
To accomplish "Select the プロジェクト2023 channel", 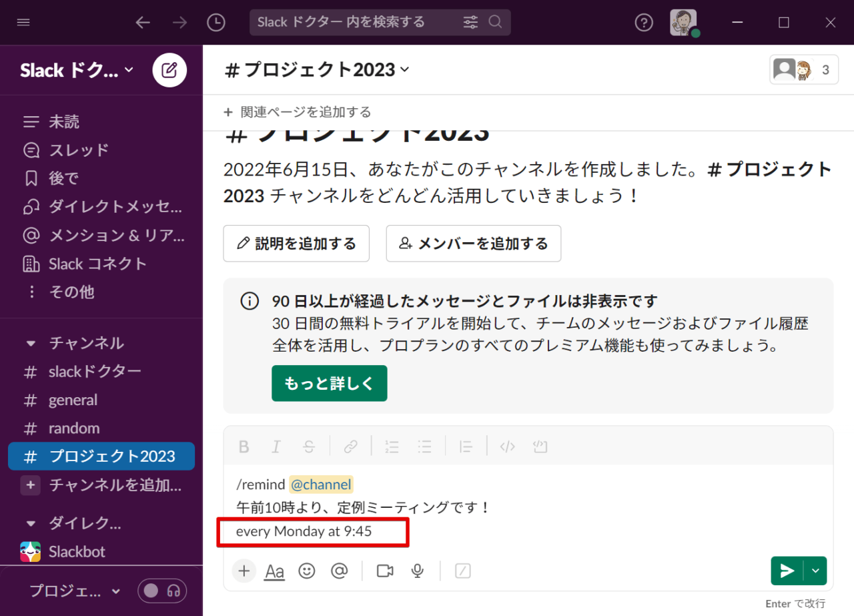I will click(101, 456).
